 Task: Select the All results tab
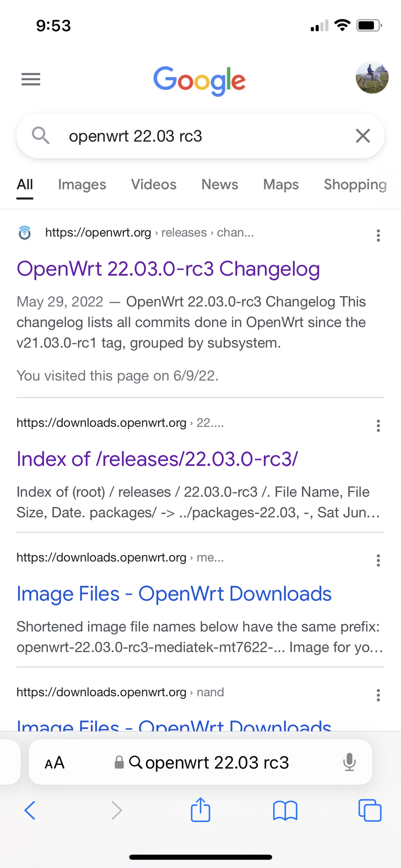point(25,185)
